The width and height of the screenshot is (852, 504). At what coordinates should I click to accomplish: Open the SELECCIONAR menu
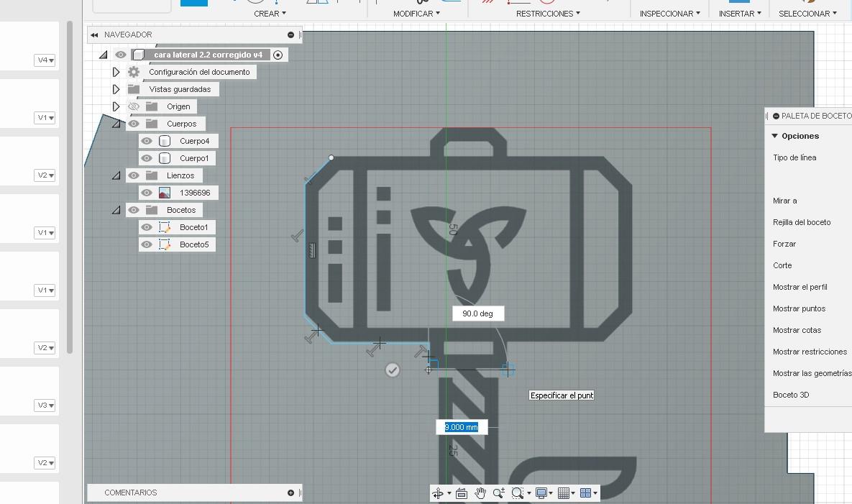tap(808, 14)
